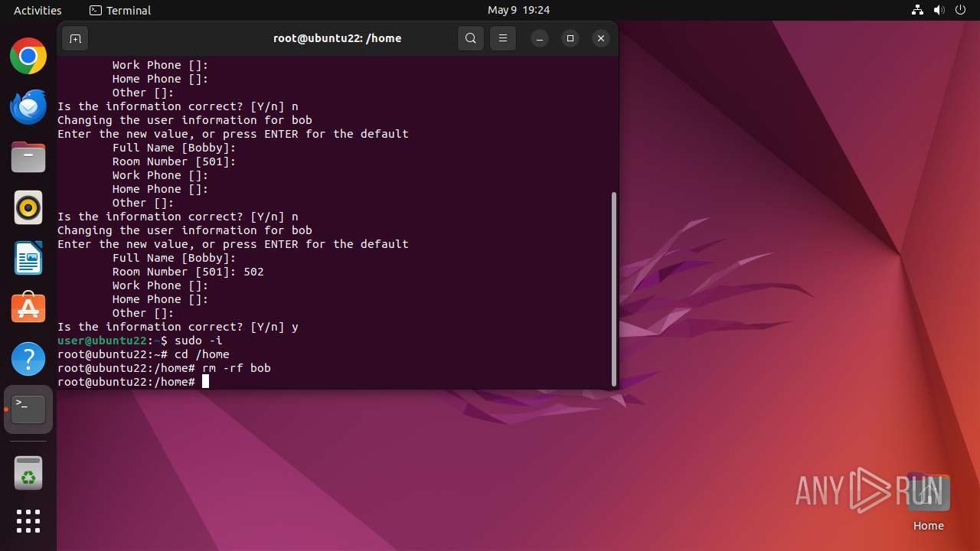
Task: Open new tab in terminal window
Action: (x=75, y=38)
